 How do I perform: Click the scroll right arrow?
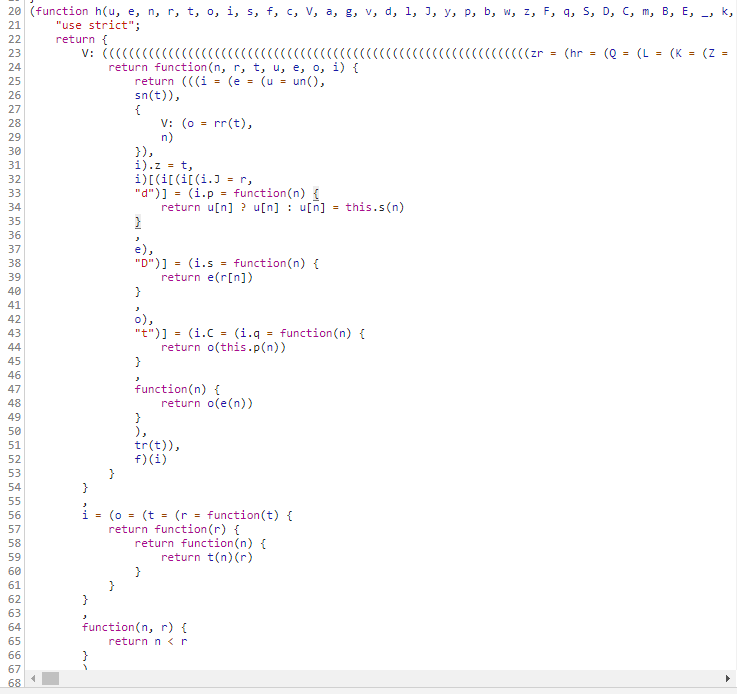click(728, 678)
